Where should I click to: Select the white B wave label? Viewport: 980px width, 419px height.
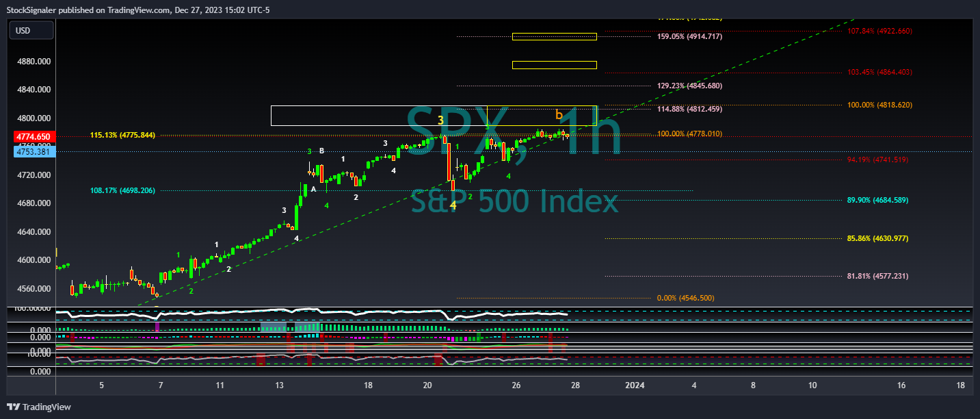point(321,151)
